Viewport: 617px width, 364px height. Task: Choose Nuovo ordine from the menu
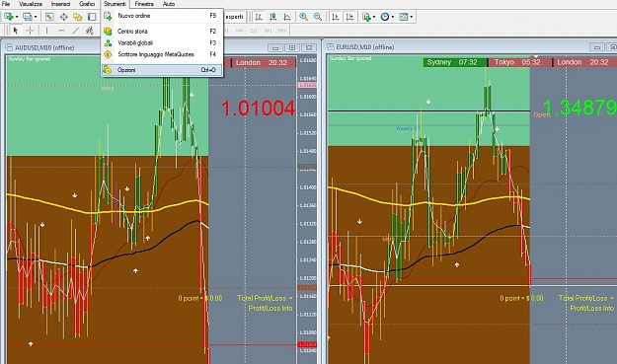coord(162,16)
